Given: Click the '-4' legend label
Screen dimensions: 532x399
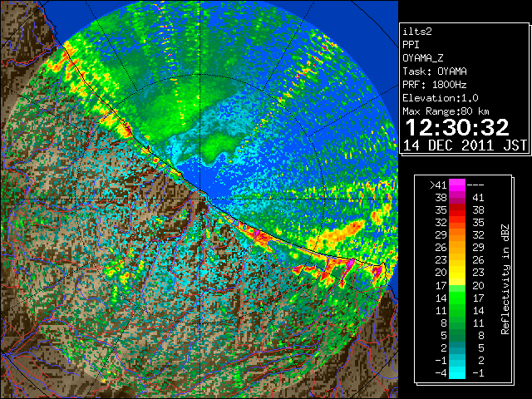Looking at the screenshot, I should pyautogui.click(x=441, y=373).
